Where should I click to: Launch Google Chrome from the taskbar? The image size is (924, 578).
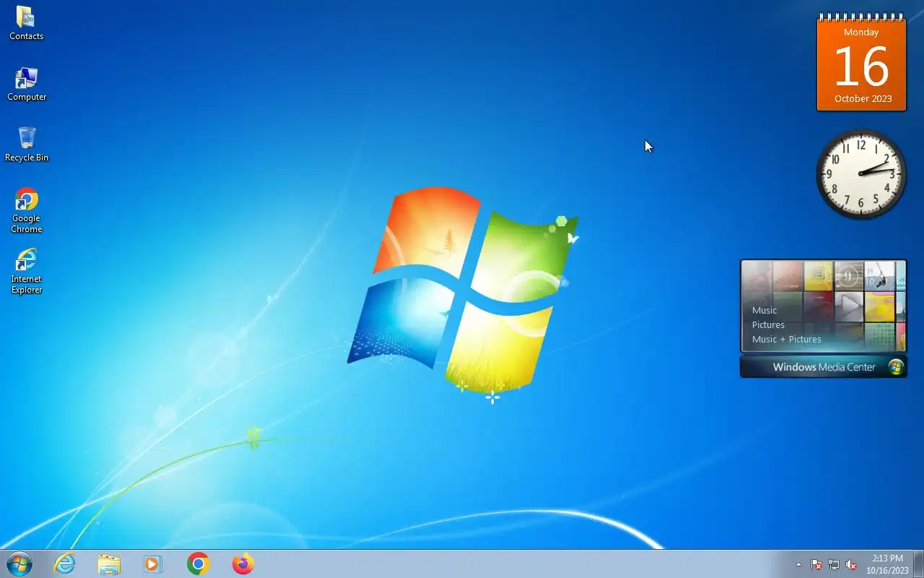[x=198, y=564]
